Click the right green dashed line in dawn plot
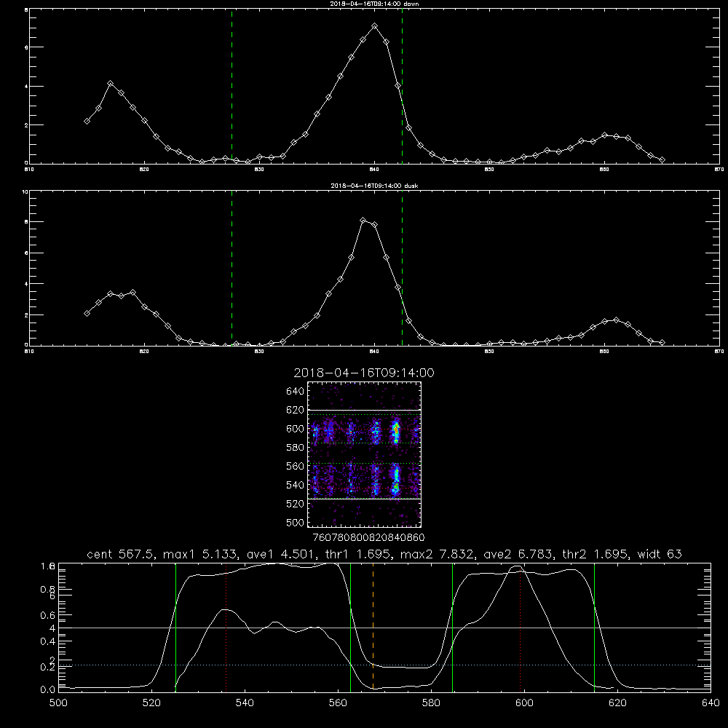728x728 pixels. coord(402,86)
